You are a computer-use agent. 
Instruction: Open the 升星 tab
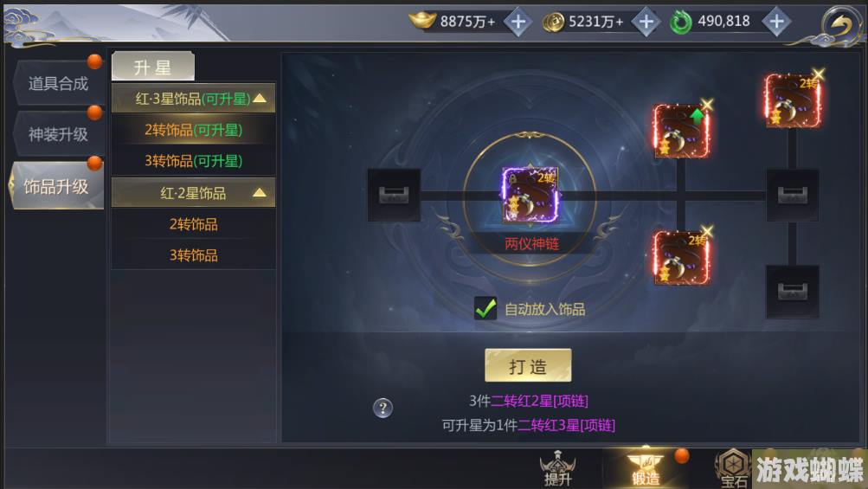coord(153,68)
